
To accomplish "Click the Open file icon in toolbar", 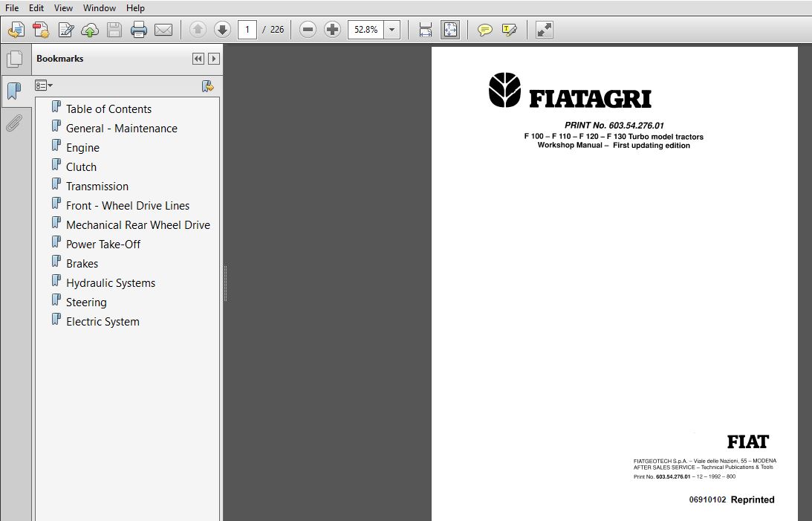I will [x=16, y=30].
